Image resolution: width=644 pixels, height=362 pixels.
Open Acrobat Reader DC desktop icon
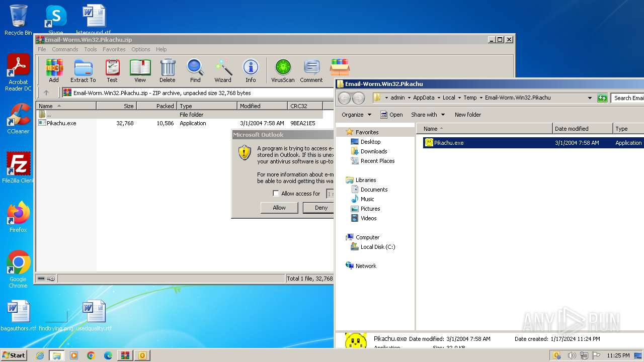pos(18,72)
